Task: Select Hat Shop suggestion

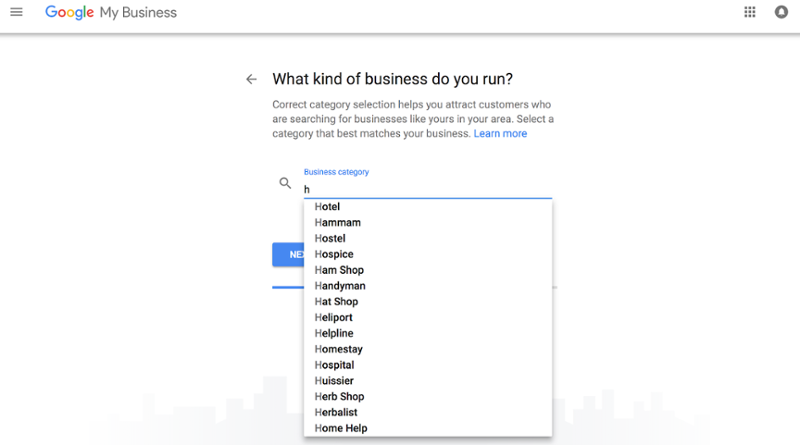Action: pos(428,302)
